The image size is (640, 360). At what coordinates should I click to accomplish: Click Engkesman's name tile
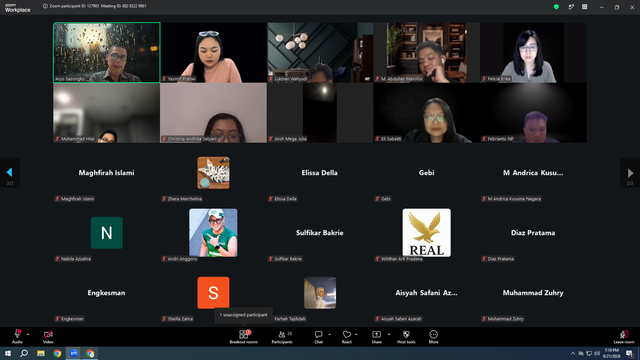point(106,293)
